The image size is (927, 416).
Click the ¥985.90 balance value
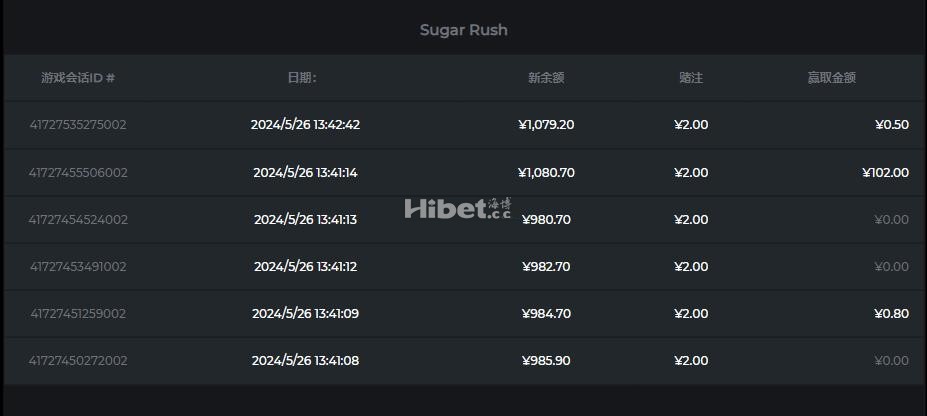tap(546, 360)
